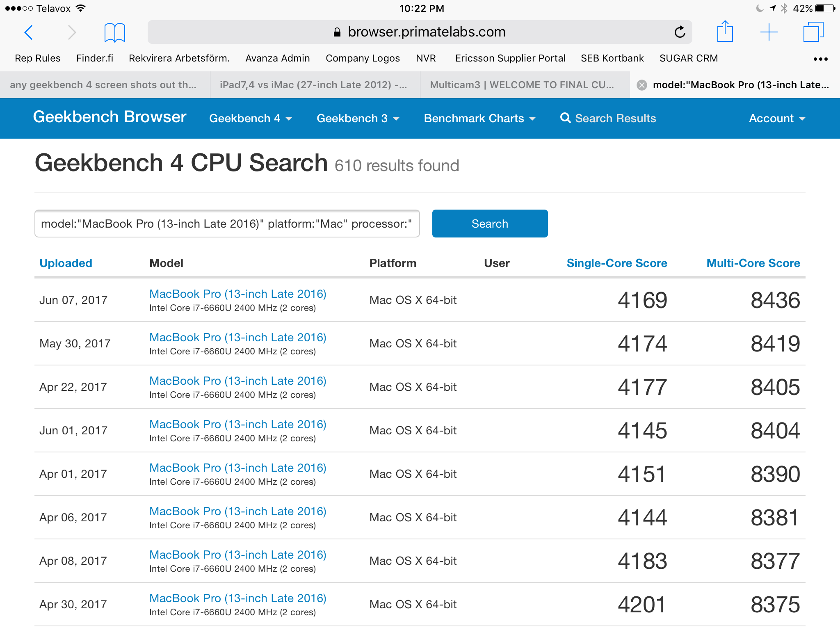Sort by Single-Core Score column

point(617,263)
